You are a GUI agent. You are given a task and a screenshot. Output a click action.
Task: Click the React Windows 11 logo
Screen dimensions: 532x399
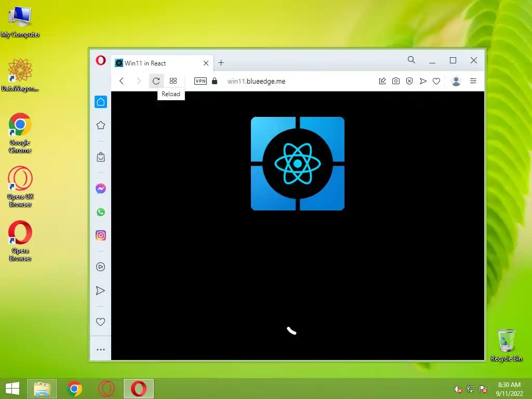click(298, 164)
